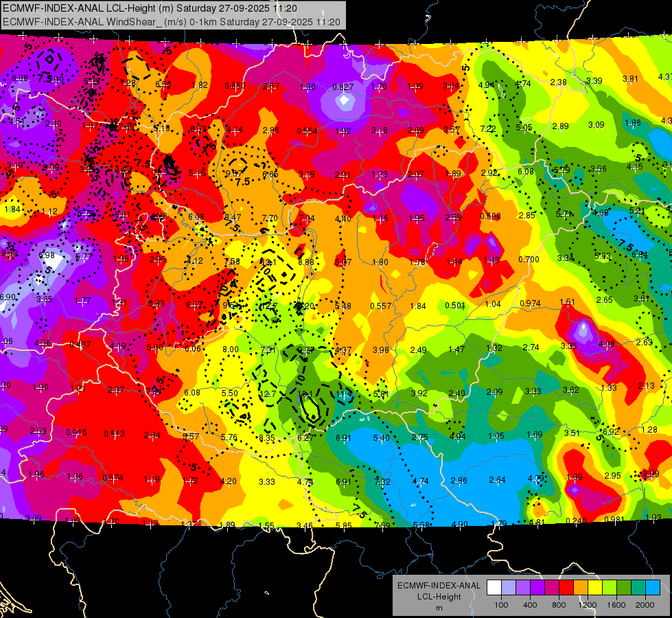672x618 pixels.
Task: Click the wind shear value 0.574
Action: (113, 477)
